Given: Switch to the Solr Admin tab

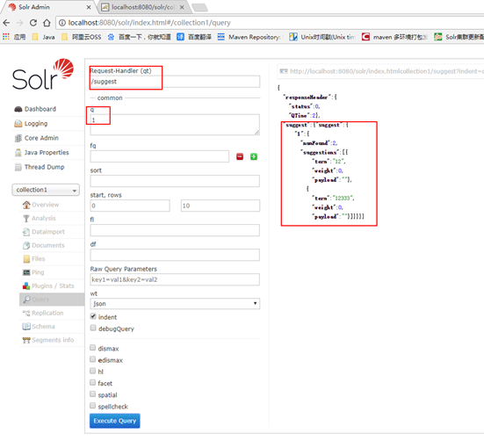Looking at the screenshot, I should pyautogui.click(x=49, y=7).
